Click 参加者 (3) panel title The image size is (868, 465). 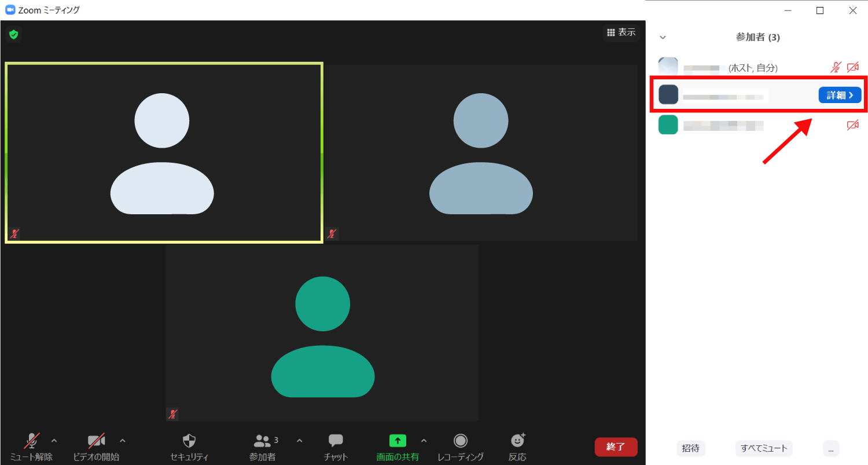tap(758, 37)
